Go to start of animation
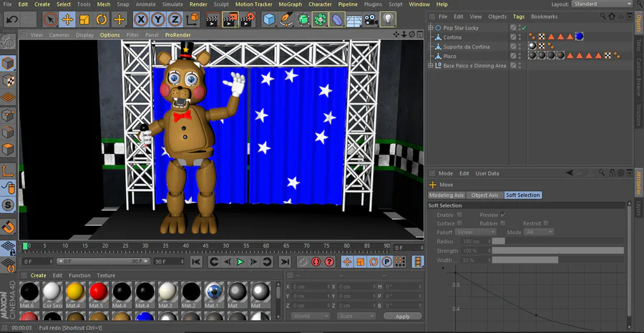 pos(196,261)
